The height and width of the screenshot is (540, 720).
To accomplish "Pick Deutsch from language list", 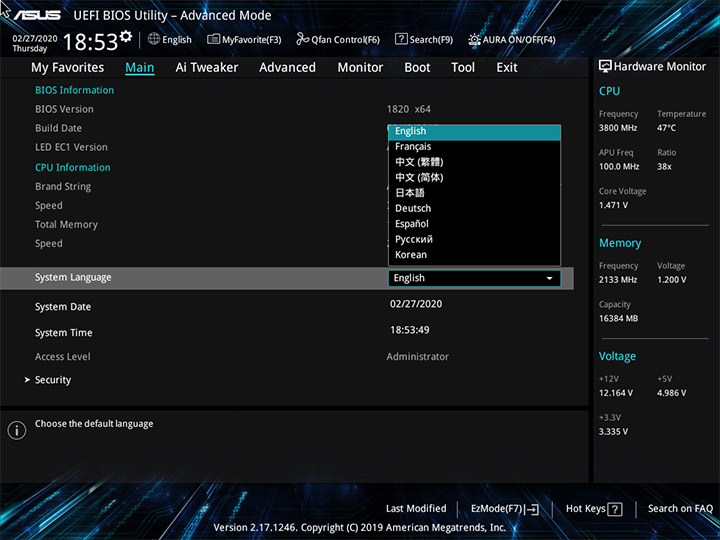I will pyautogui.click(x=474, y=208).
